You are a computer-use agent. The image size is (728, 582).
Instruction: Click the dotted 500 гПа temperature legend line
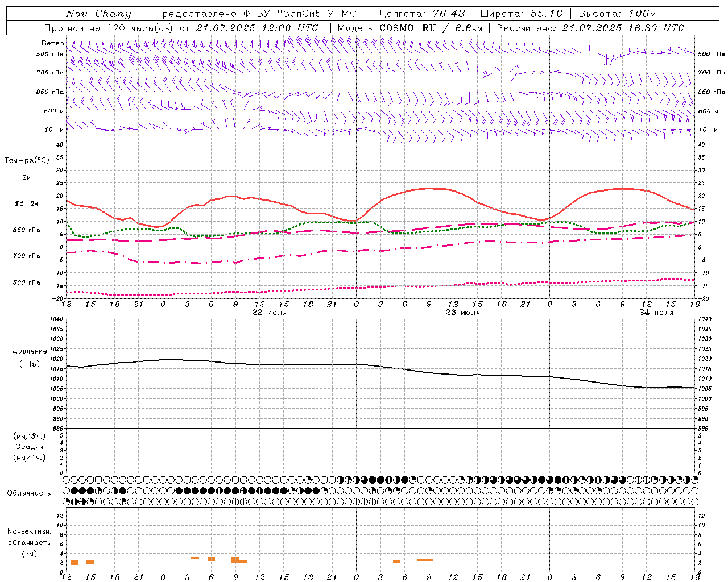(25, 289)
